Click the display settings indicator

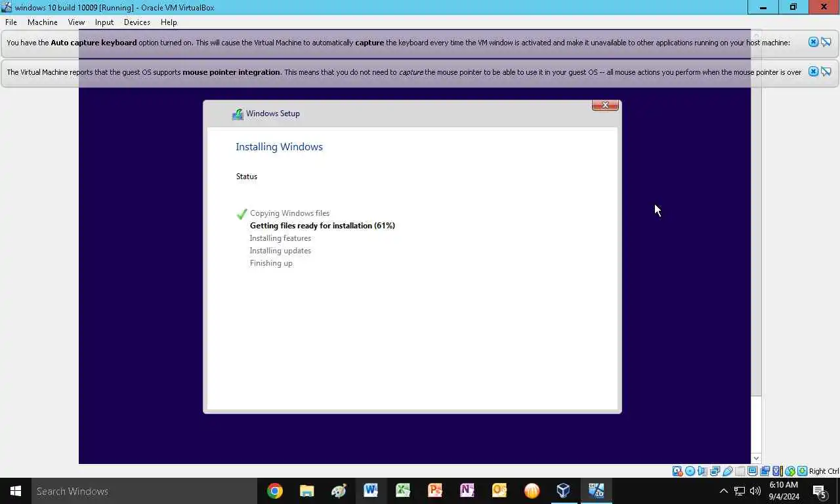click(752, 471)
